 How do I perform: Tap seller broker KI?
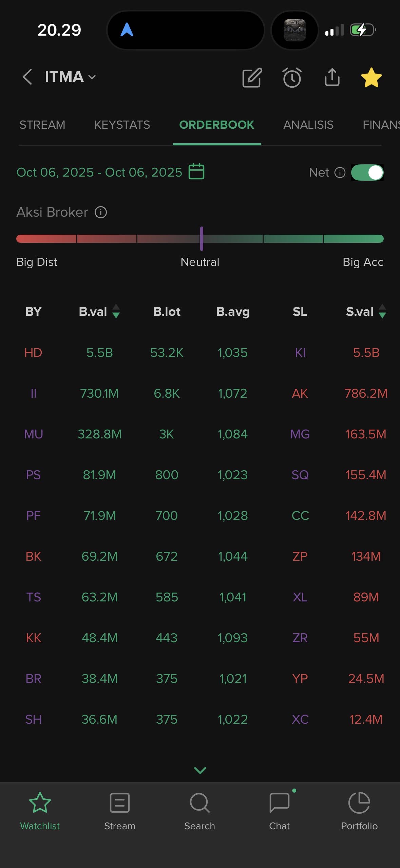(300, 353)
